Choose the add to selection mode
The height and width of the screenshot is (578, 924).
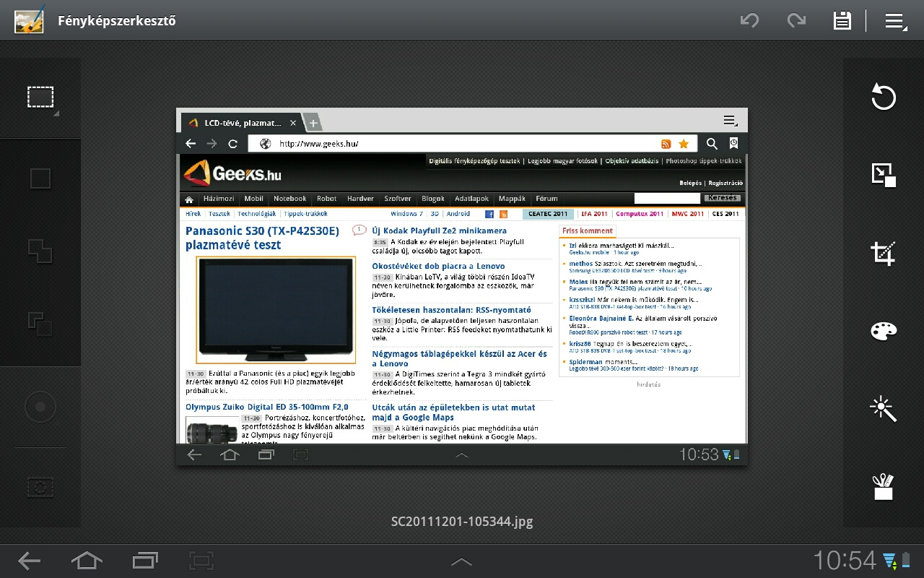click(40, 251)
